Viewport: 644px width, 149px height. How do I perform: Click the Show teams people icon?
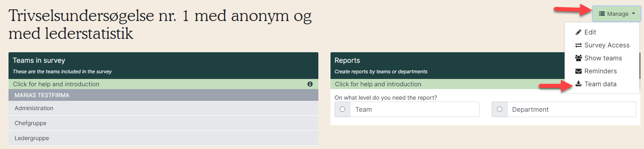point(578,58)
